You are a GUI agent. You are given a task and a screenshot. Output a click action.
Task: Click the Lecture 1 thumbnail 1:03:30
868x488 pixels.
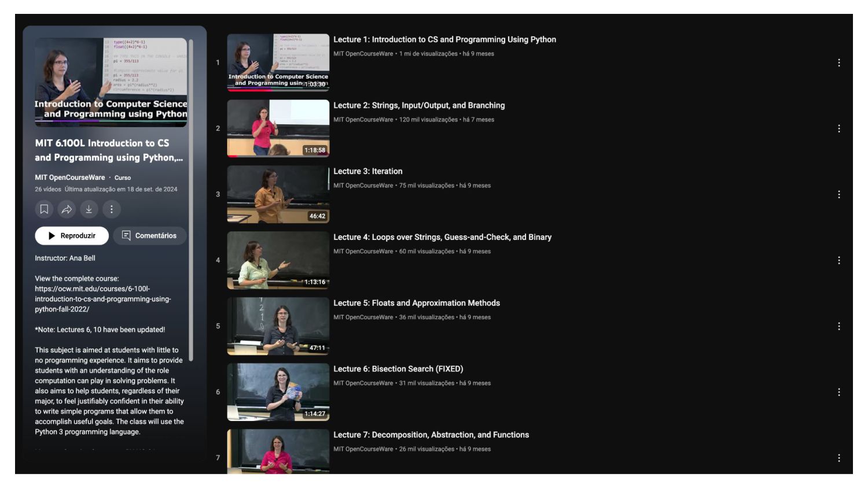(x=278, y=62)
